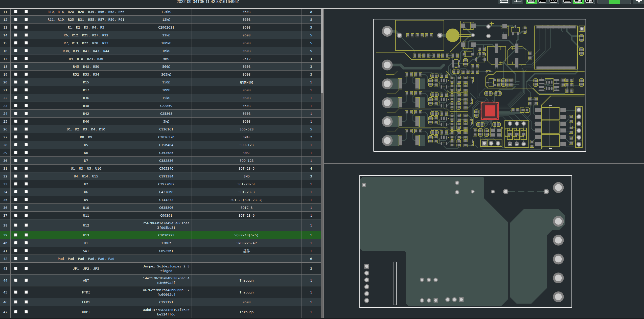Click splitter between front and back board views
Screen dimensions: 644x319
[485, 163]
